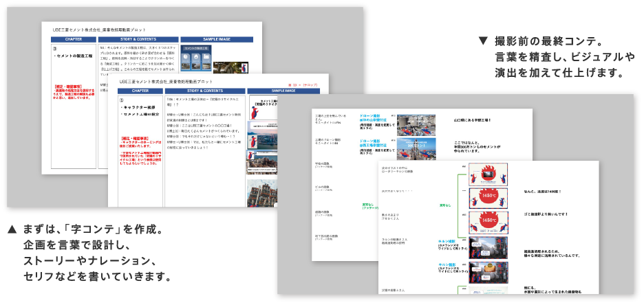This screenshot has height=305, width=644.
Task: Open the aerial coastline sample image with mascot
Action: [x=263, y=135]
